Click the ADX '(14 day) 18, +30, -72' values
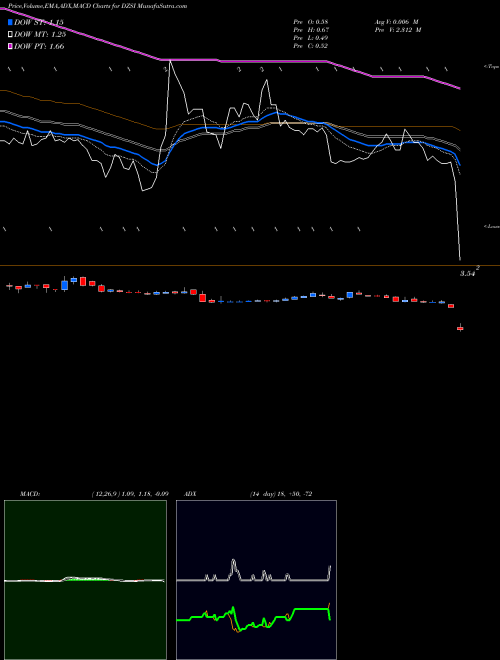This screenshot has height=660, width=500. pos(280,494)
